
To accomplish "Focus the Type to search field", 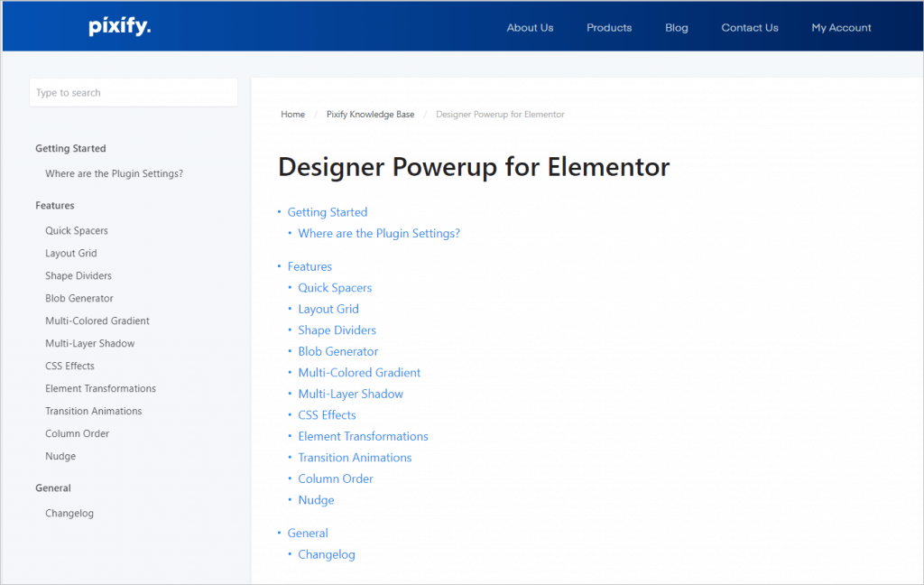I will point(134,93).
